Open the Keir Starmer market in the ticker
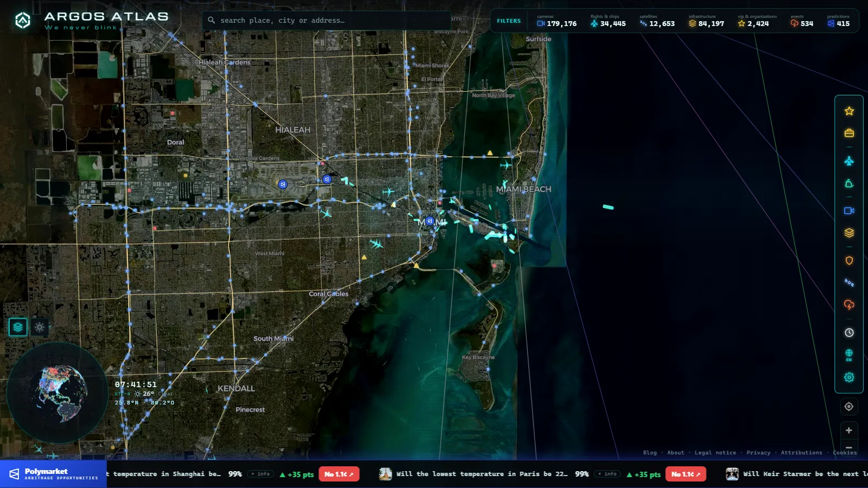This screenshot has width=868, height=488. 796,474
